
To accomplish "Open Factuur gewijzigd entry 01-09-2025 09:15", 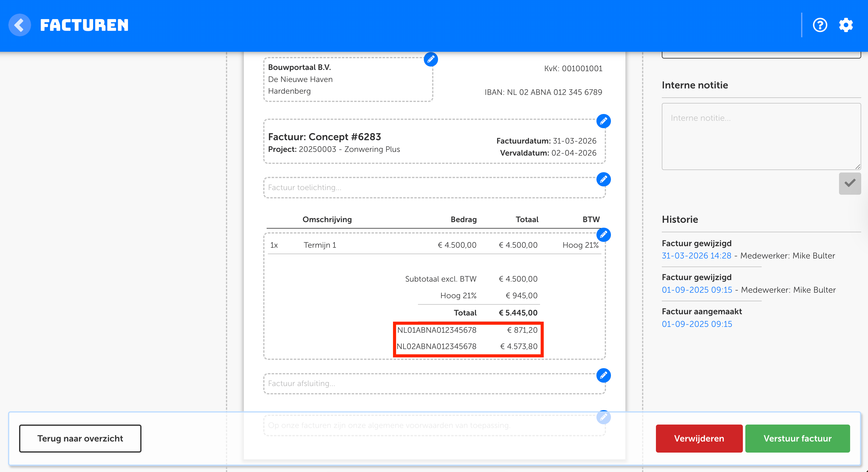I will (x=697, y=290).
